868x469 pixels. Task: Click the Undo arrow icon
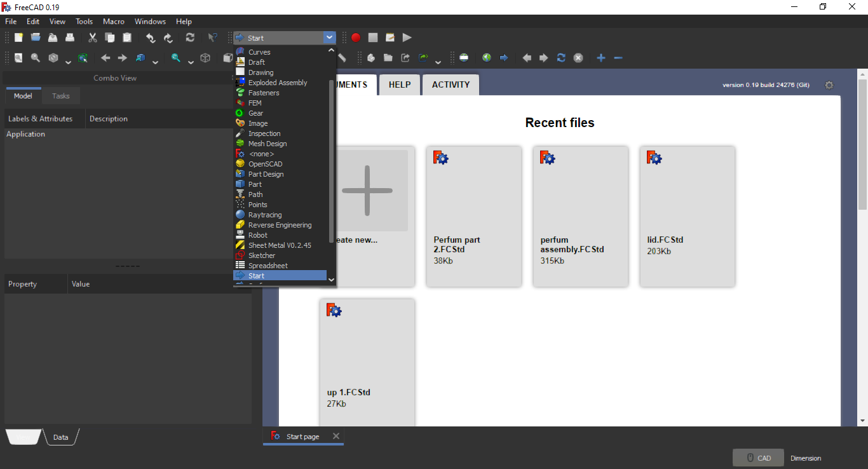[151, 37]
